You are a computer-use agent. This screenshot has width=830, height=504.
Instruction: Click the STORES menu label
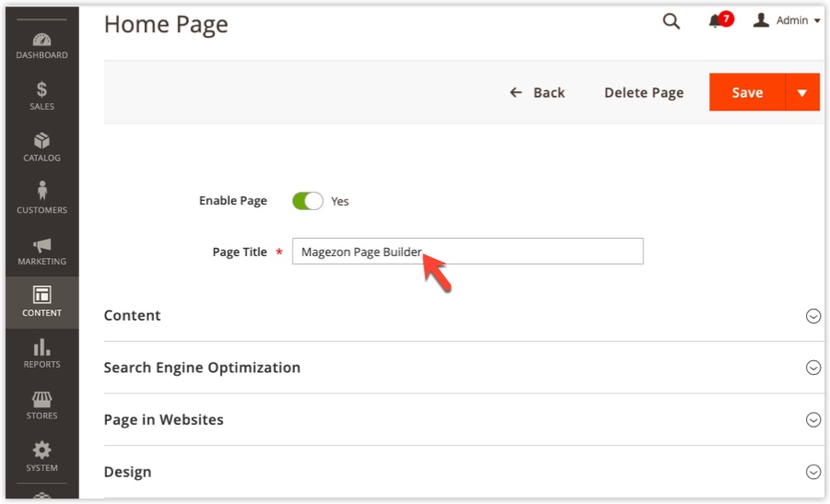(41, 416)
